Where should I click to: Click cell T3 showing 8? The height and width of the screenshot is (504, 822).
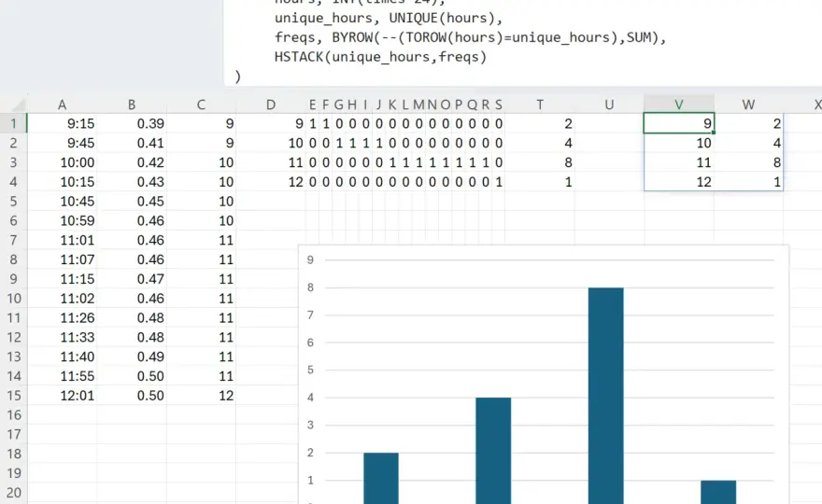(x=540, y=162)
